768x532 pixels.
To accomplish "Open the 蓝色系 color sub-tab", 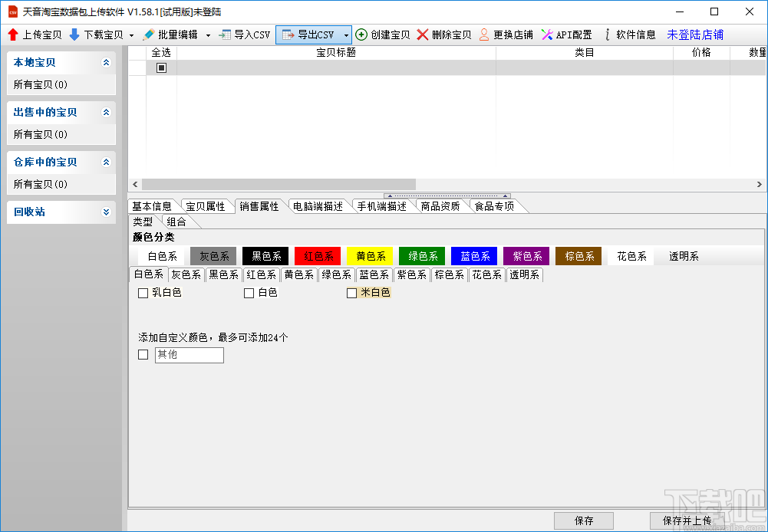I will tap(374, 275).
